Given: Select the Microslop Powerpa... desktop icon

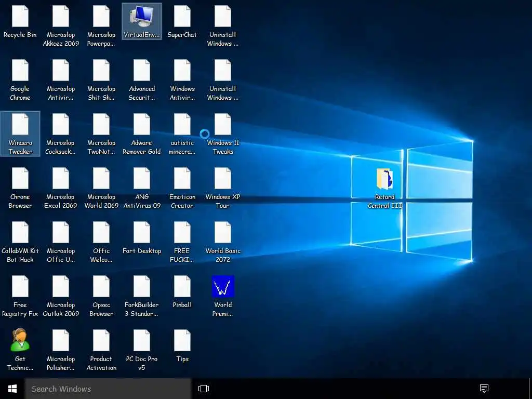Looking at the screenshot, I should click(x=101, y=25).
